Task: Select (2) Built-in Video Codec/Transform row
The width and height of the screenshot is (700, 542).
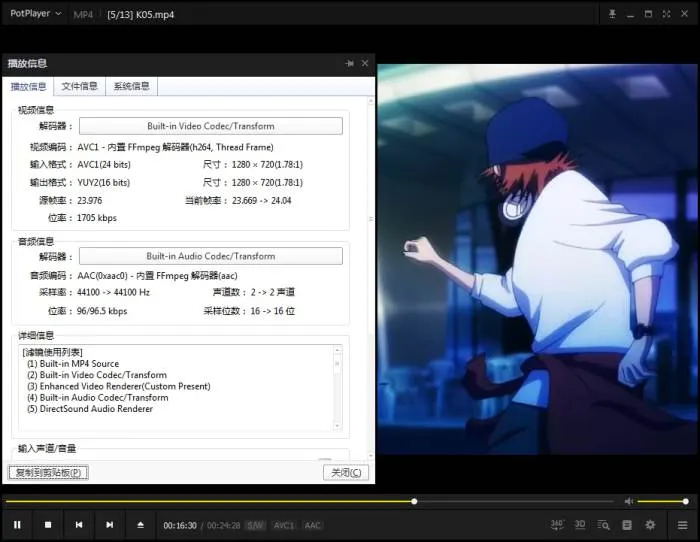Action: pos(97,375)
